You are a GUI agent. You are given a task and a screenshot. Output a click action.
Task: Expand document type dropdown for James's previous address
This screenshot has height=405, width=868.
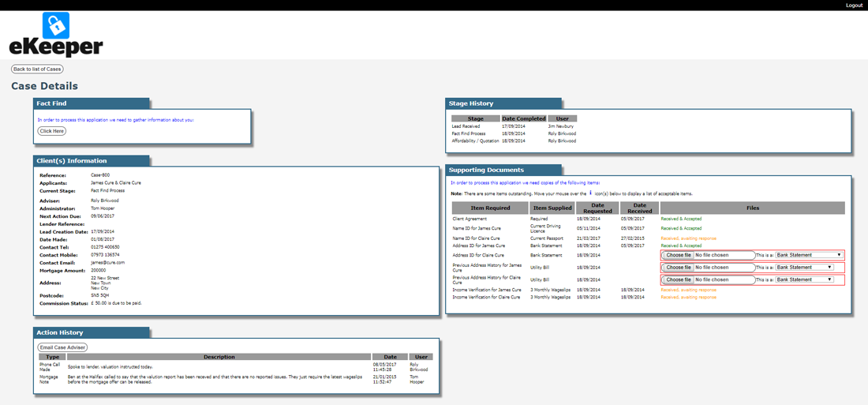pyautogui.click(x=804, y=268)
